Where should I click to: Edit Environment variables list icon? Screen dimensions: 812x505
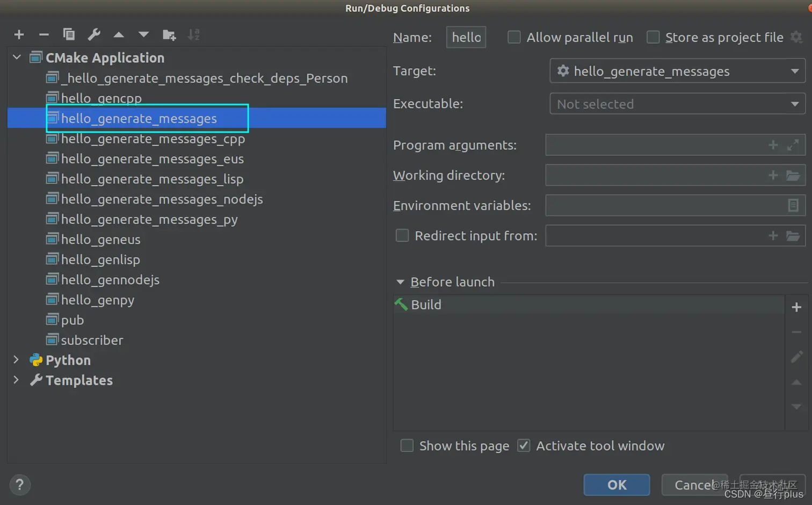tap(793, 205)
